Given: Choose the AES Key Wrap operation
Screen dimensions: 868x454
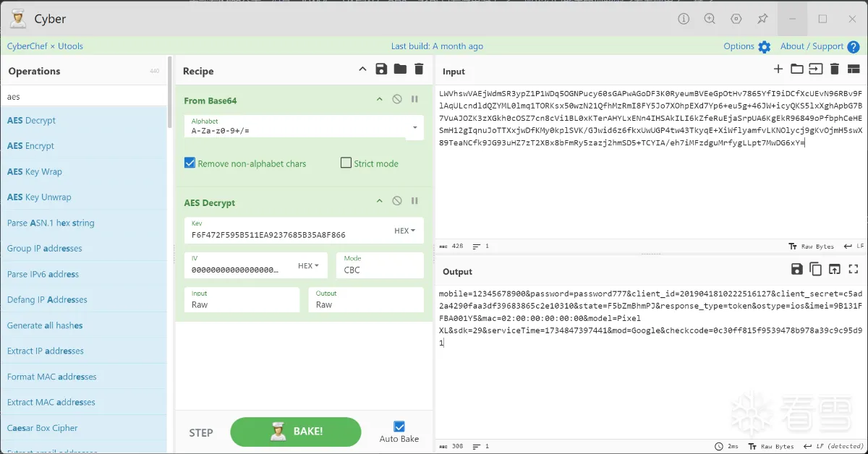Looking at the screenshot, I should (x=83, y=172).
